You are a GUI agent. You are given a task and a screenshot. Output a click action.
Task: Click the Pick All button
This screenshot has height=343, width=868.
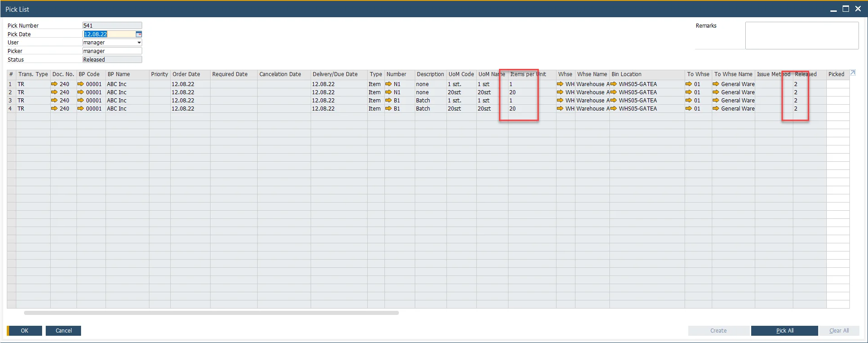pyautogui.click(x=784, y=331)
